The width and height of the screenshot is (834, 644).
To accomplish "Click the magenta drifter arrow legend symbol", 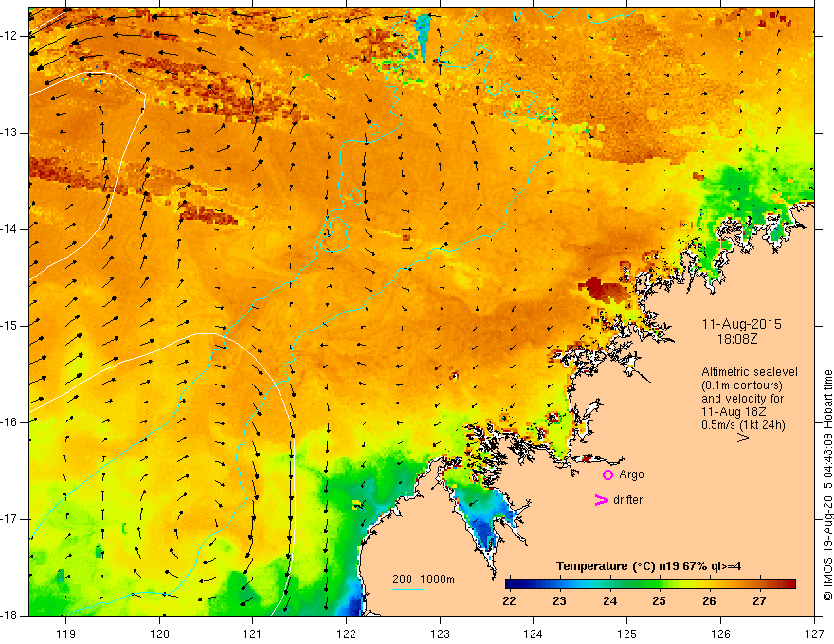I will coord(602,500).
